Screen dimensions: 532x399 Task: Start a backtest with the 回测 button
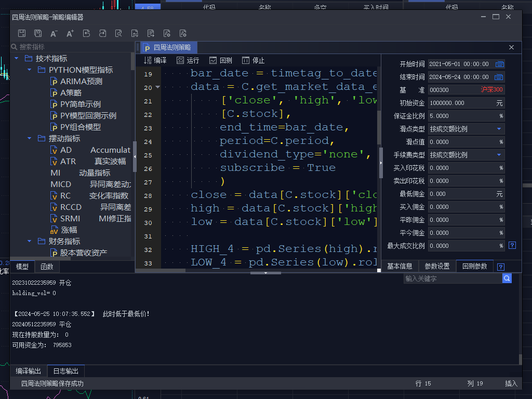220,60
